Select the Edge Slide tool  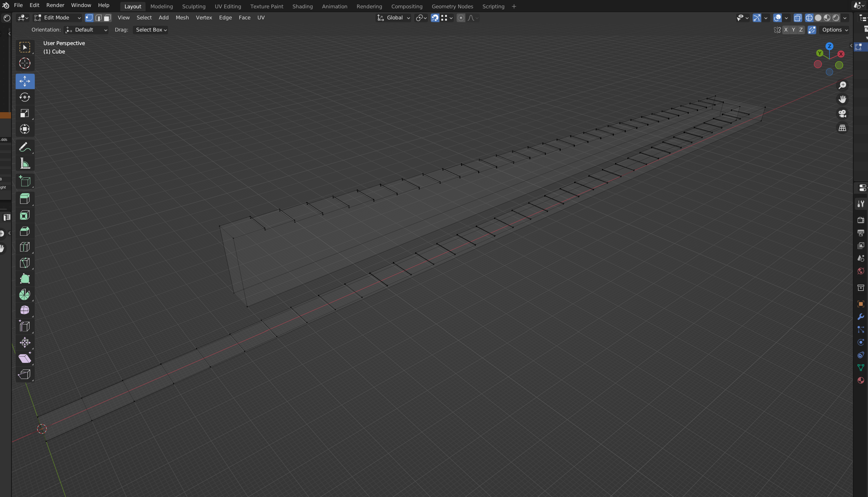tap(25, 326)
